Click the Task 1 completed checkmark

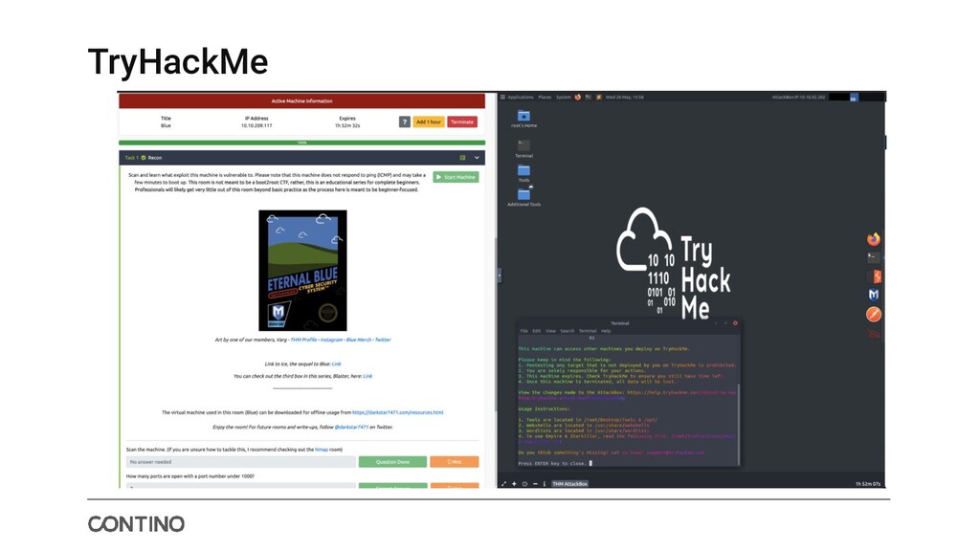[144, 158]
